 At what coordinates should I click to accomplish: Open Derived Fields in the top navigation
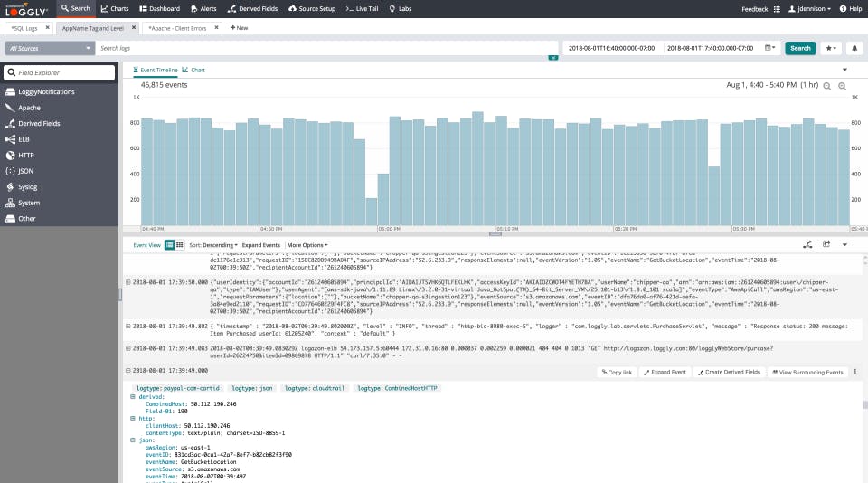click(x=252, y=8)
